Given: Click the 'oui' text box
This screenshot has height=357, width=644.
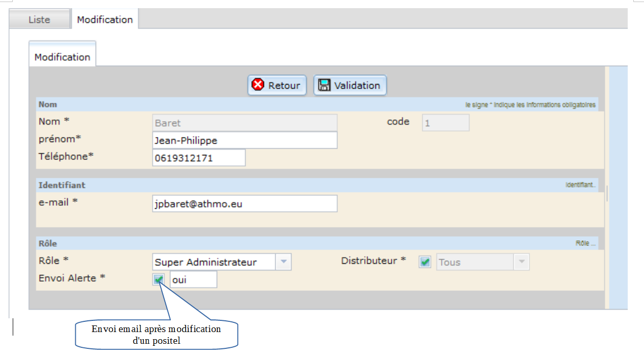Looking at the screenshot, I should (193, 280).
